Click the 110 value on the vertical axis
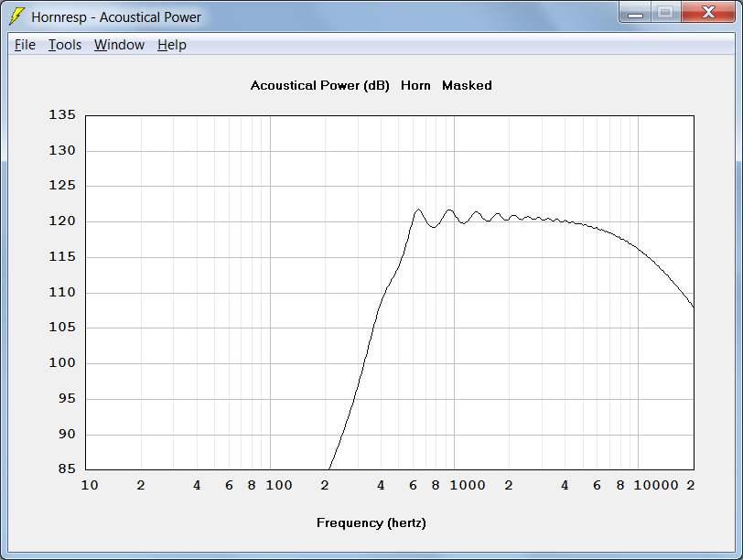743x560 pixels. [x=62, y=292]
